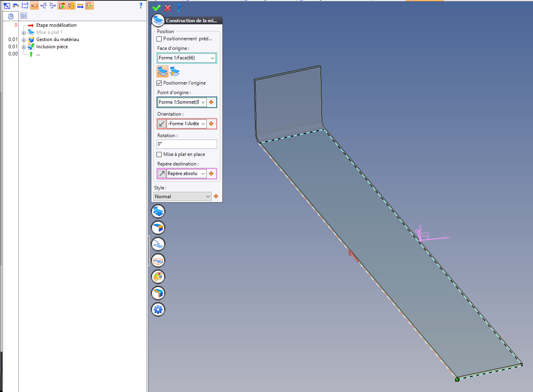Image resolution: width=533 pixels, height=392 pixels.
Task: Cancel the operation with the red X
Action: [168, 8]
